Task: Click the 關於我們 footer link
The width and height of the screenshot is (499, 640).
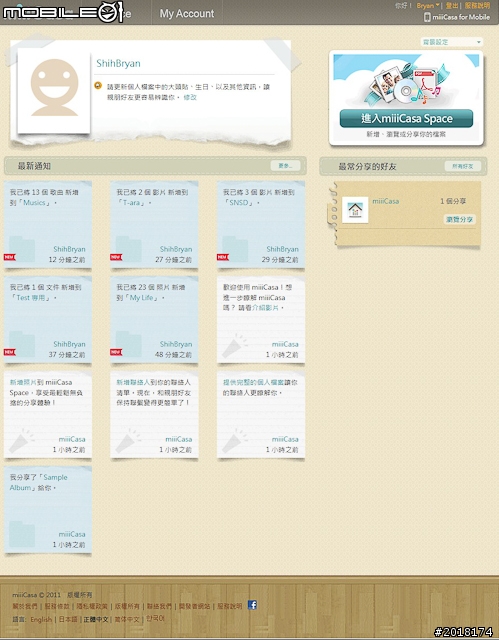Action: (x=25, y=607)
